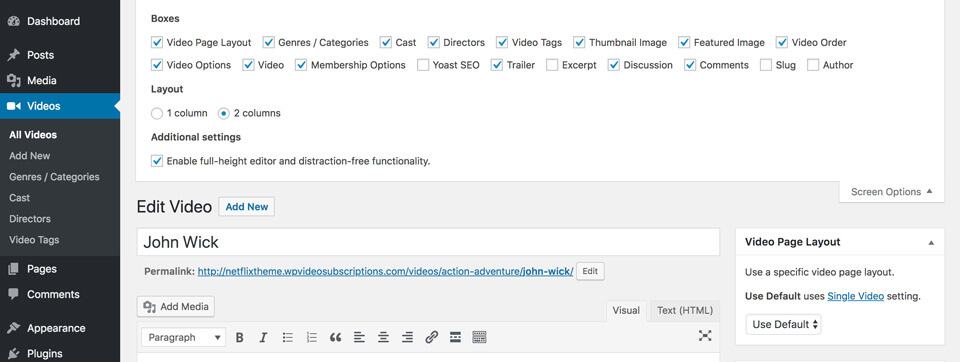
Task: Toggle the Trailer checkbox
Action: [497, 65]
